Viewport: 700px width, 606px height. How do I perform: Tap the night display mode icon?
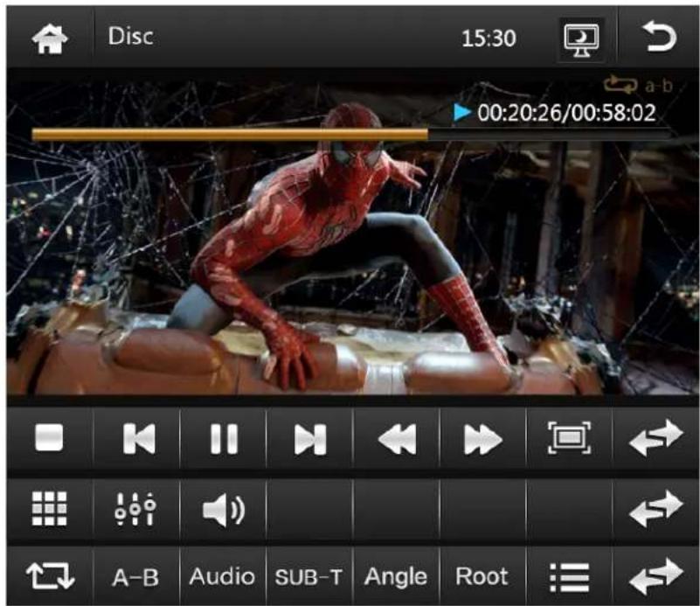click(581, 39)
